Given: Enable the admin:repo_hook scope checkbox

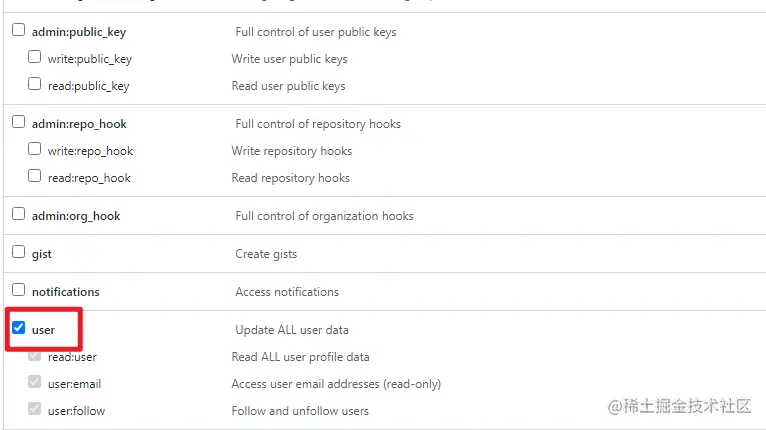Looking at the screenshot, I should (18, 123).
